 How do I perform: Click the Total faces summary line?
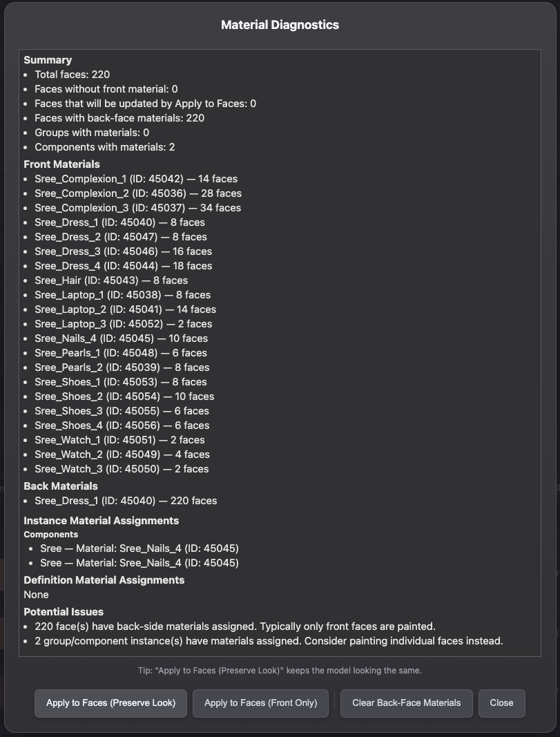coord(74,75)
